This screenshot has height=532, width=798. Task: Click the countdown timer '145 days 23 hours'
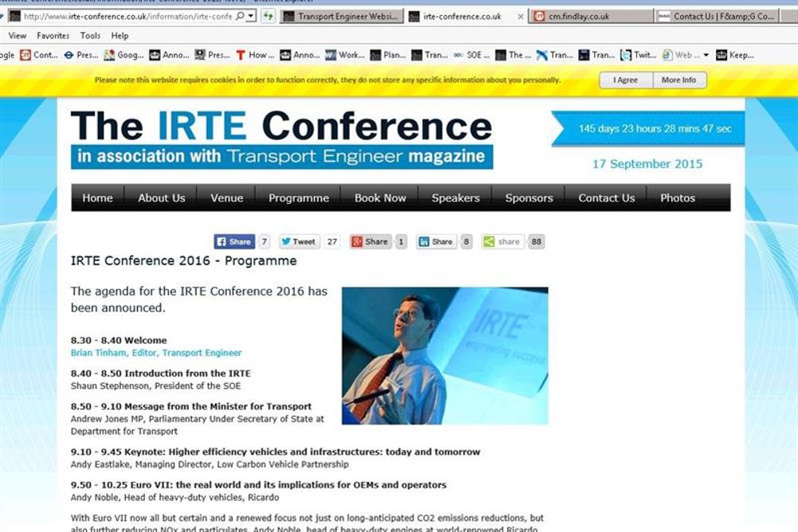tap(655, 128)
